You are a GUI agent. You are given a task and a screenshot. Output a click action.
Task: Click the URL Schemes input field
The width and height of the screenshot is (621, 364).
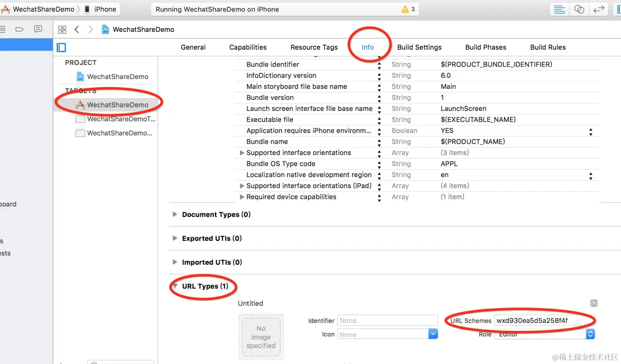(545, 321)
